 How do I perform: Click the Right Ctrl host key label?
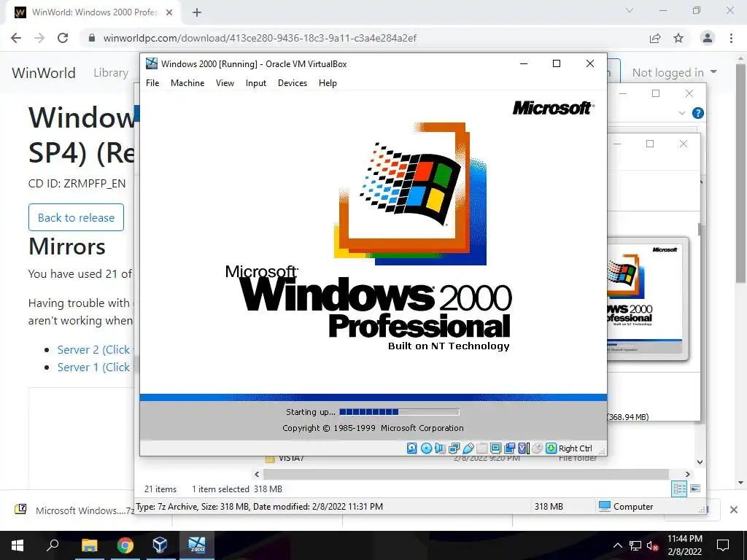575,448
